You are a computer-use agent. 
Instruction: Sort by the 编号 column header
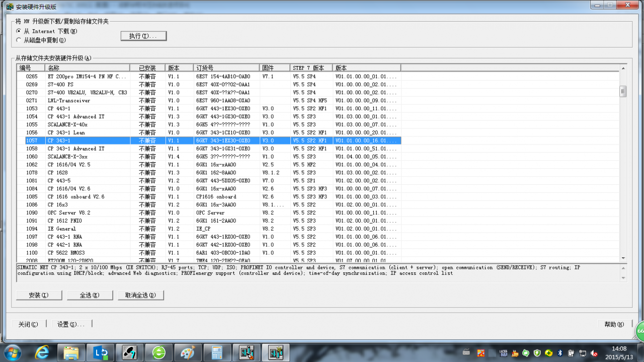click(x=31, y=67)
